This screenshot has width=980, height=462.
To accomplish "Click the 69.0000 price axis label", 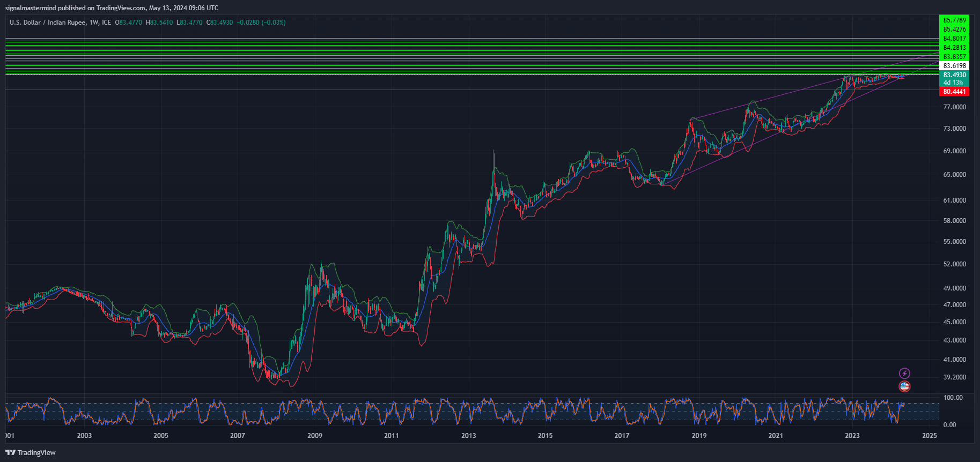I will point(955,151).
